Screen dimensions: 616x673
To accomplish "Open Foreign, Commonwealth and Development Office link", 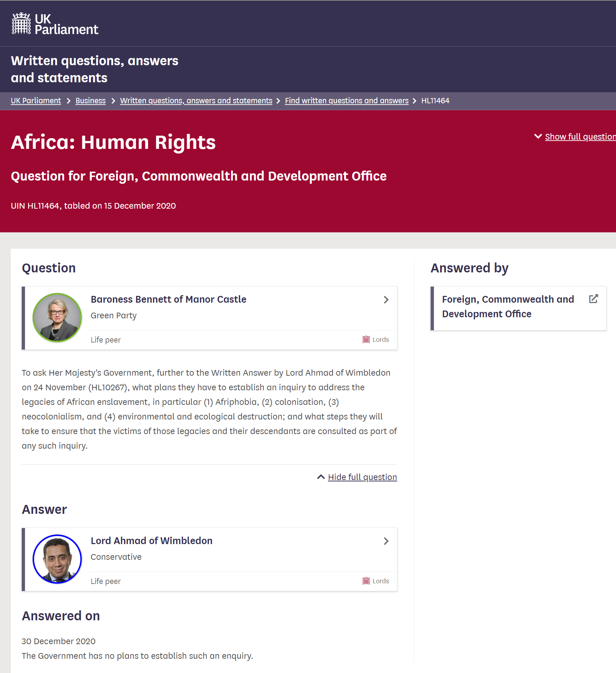I will point(508,307).
